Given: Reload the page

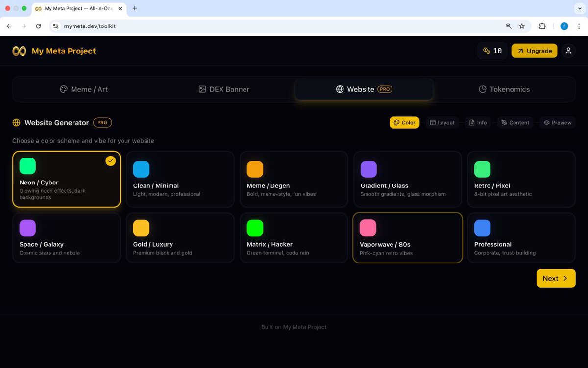Looking at the screenshot, I should coord(38,26).
